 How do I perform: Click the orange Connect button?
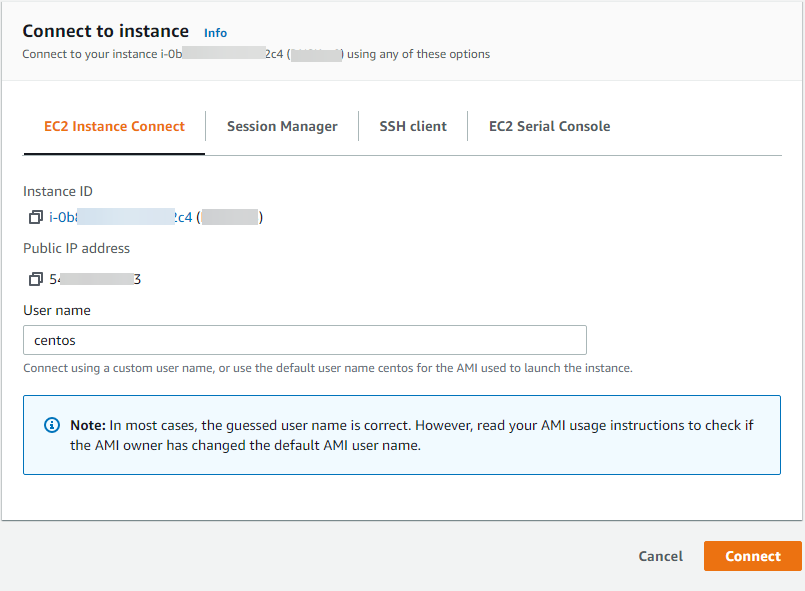pyautogui.click(x=753, y=556)
